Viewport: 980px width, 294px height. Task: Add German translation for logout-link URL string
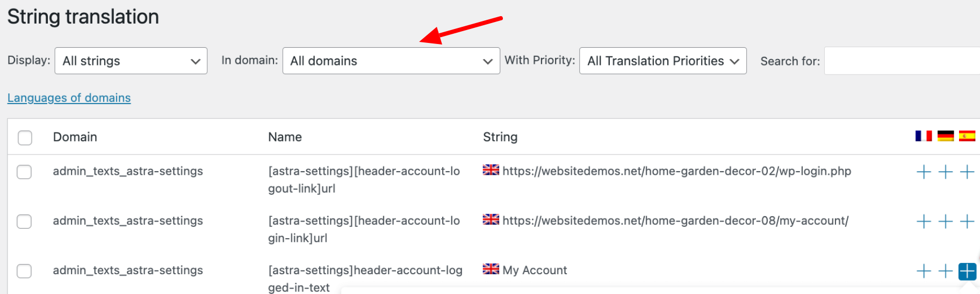click(945, 172)
